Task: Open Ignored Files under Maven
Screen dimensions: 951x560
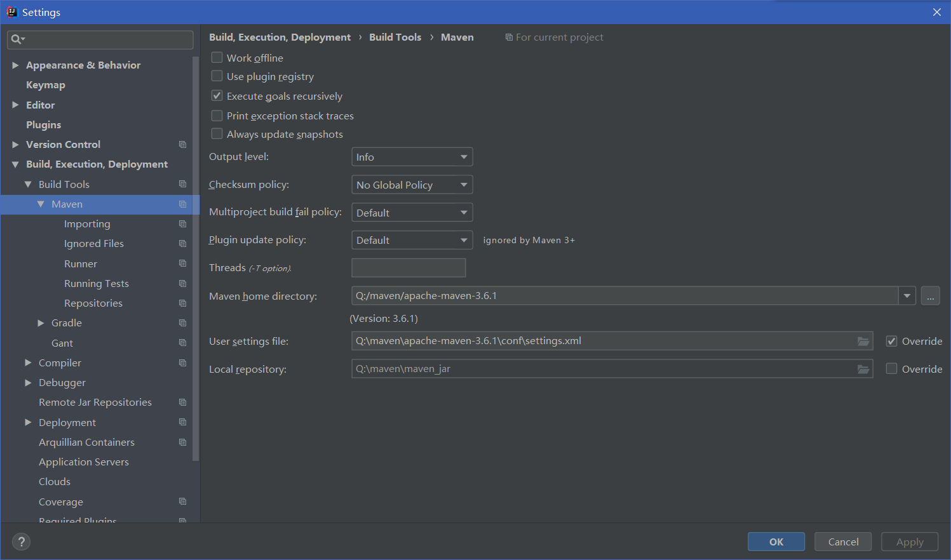Action: (x=94, y=244)
